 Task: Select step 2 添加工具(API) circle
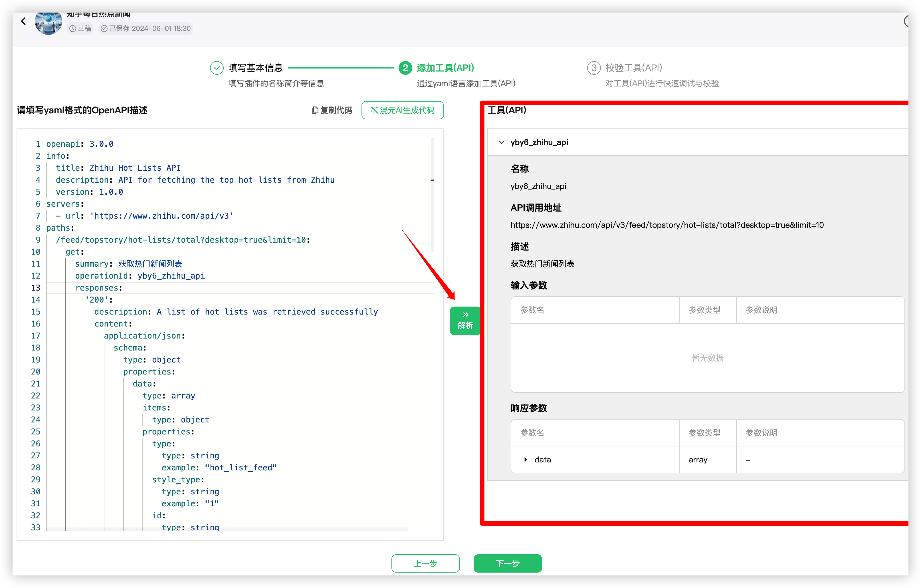point(405,68)
